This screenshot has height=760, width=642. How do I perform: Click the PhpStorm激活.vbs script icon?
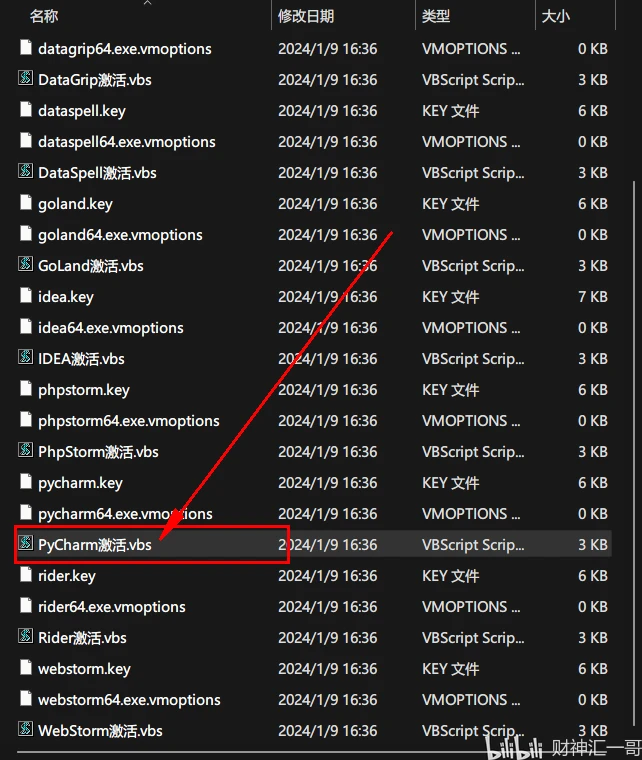[26, 451]
